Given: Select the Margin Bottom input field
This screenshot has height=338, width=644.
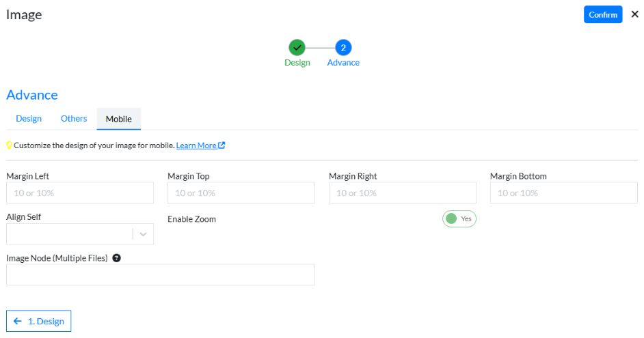Looking at the screenshot, I should pyautogui.click(x=563, y=193).
